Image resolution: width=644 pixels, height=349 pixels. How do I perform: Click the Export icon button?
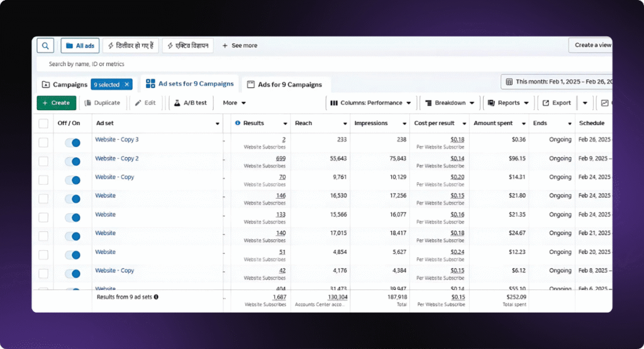pyautogui.click(x=546, y=102)
